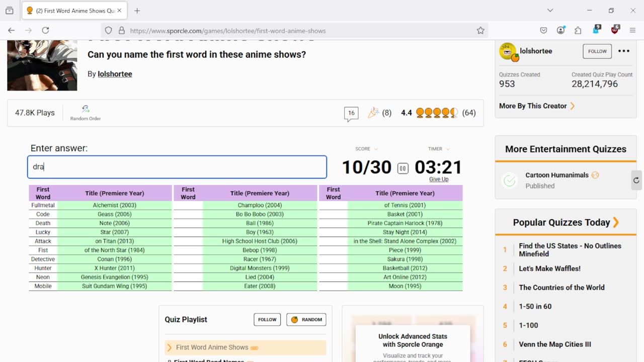Click the 47.8K Plays count

click(x=35, y=113)
